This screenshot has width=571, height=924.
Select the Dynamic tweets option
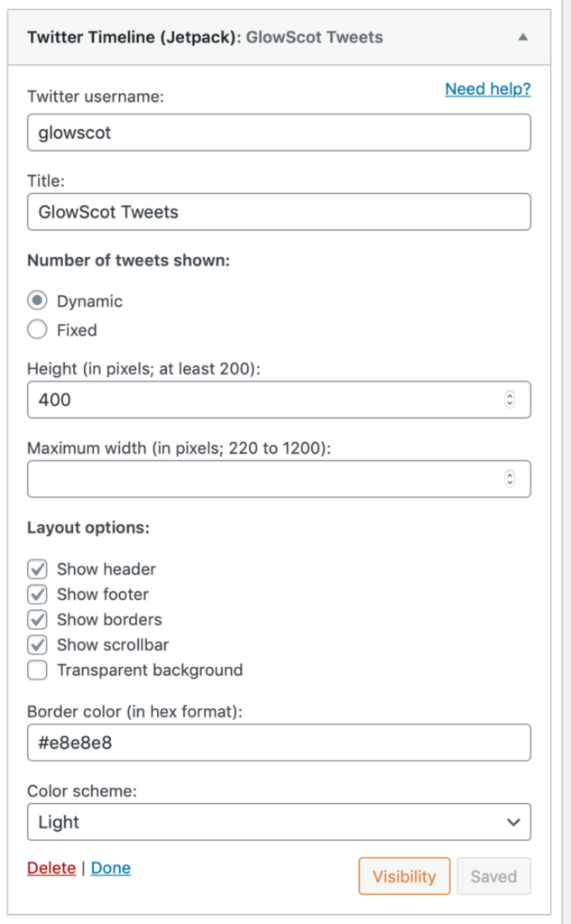(35, 300)
